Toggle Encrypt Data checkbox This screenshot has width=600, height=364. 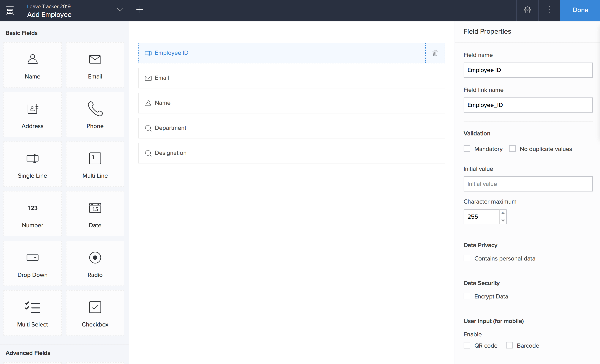(x=467, y=296)
